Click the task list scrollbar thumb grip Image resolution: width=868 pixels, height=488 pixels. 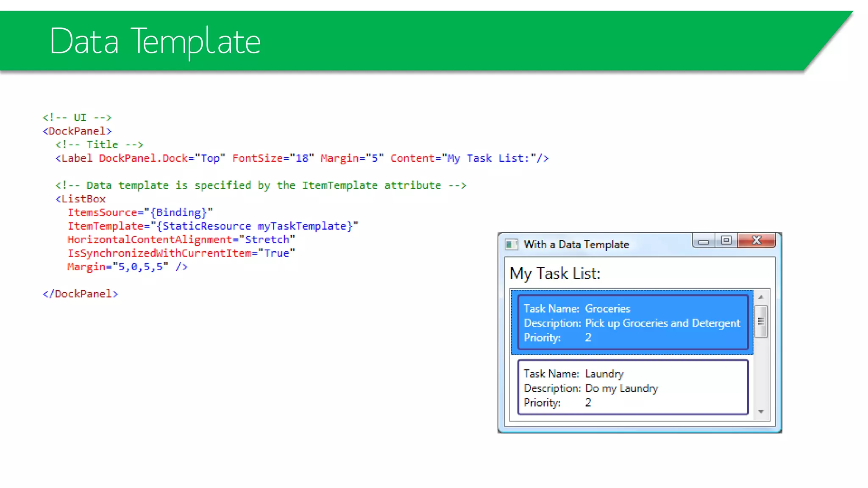click(x=761, y=321)
